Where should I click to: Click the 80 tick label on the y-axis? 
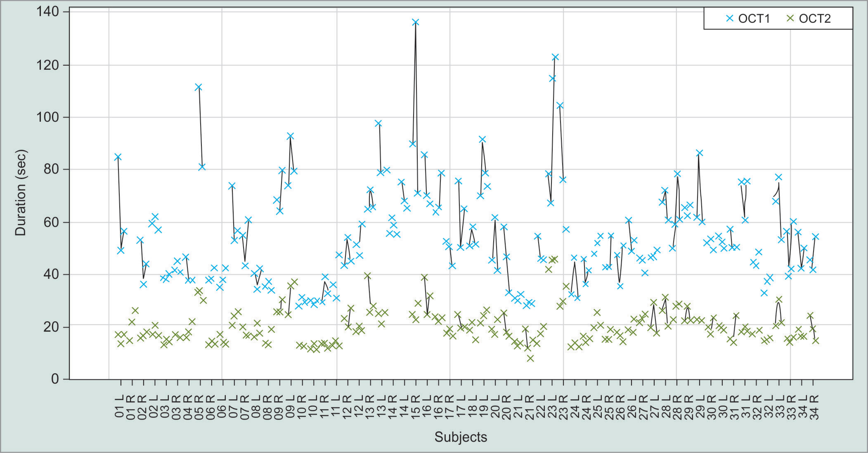[51, 169]
